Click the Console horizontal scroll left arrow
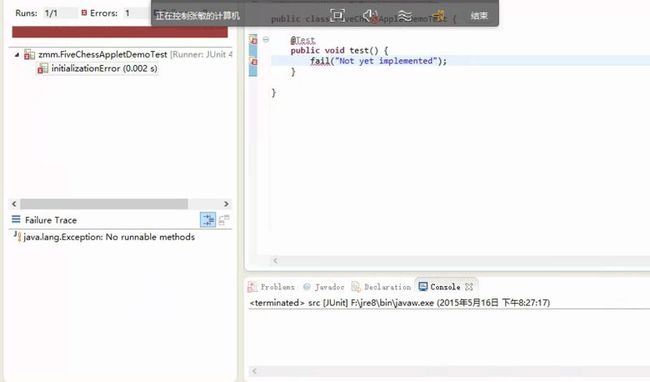 (x=254, y=371)
